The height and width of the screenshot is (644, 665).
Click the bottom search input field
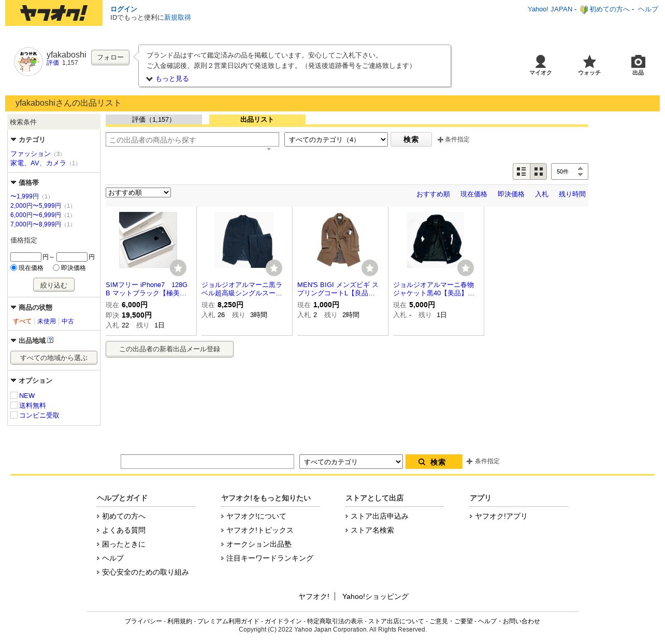coord(207,462)
